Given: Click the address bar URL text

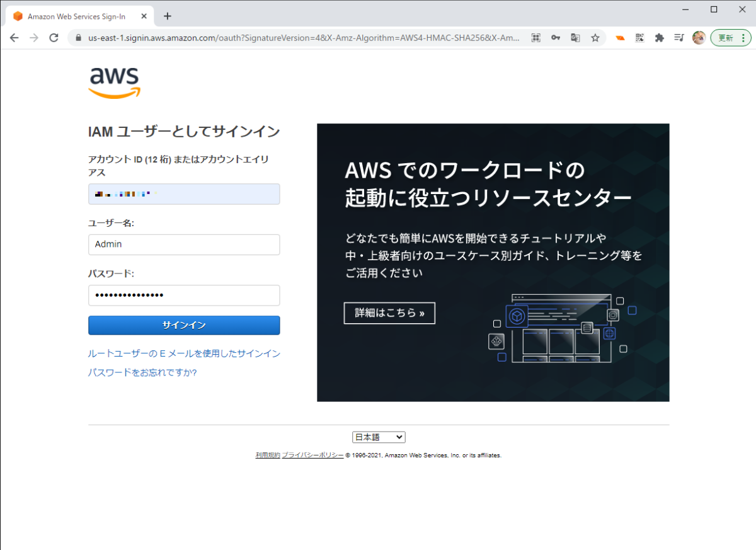Looking at the screenshot, I should point(304,38).
